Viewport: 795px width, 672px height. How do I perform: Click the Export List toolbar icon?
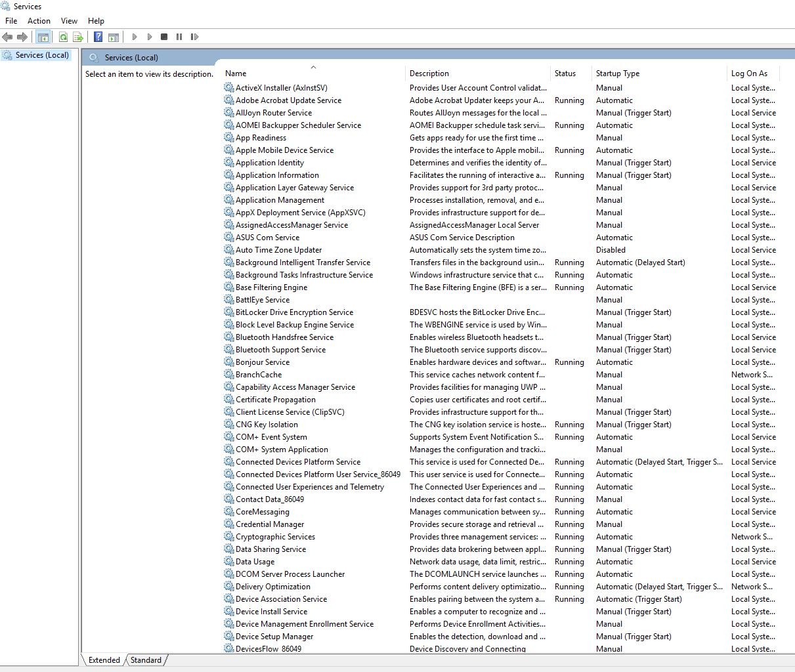(78, 37)
